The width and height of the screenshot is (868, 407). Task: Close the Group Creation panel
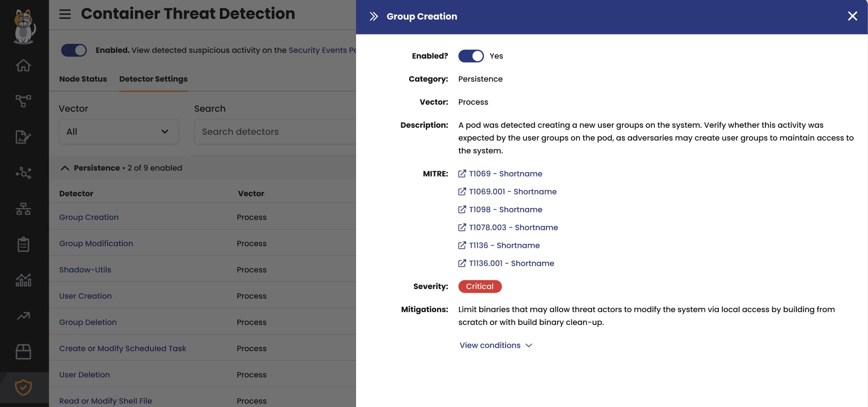point(852,17)
